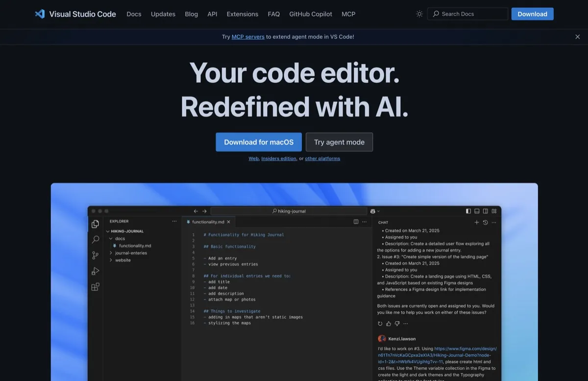Start a new chat with the plus icon
This screenshot has height=381, width=588.
[477, 222]
